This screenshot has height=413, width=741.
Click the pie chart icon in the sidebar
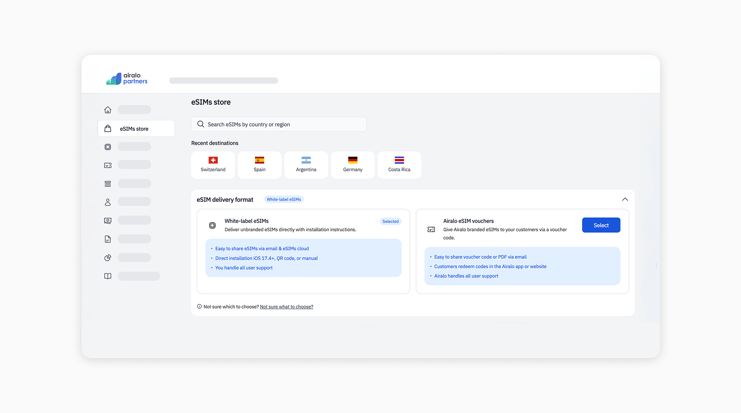point(108,258)
